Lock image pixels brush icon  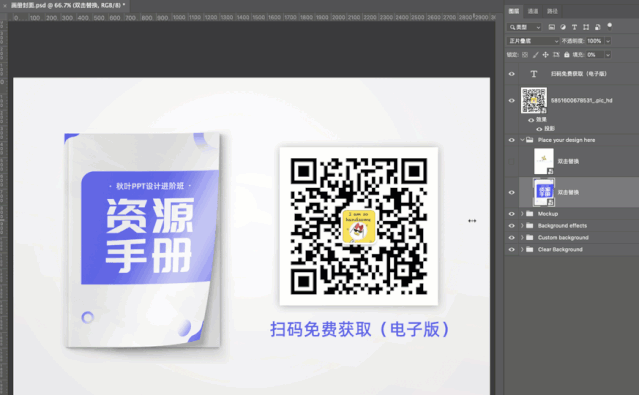[x=535, y=55]
